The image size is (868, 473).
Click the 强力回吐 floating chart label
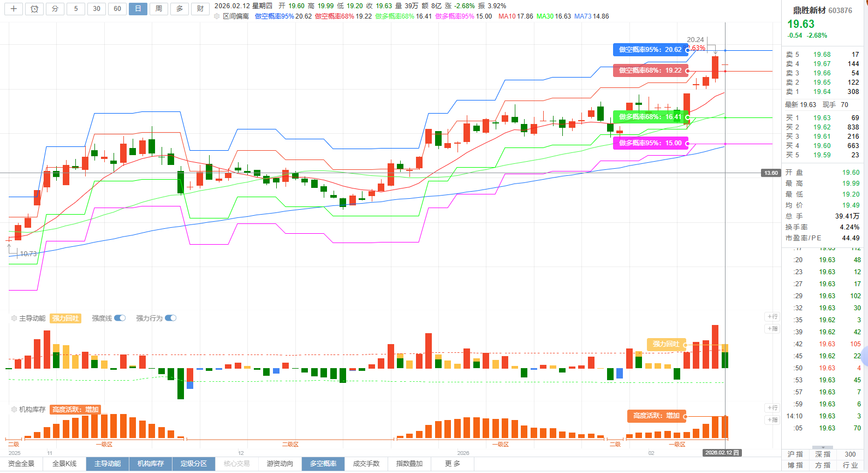click(x=666, y=344)
